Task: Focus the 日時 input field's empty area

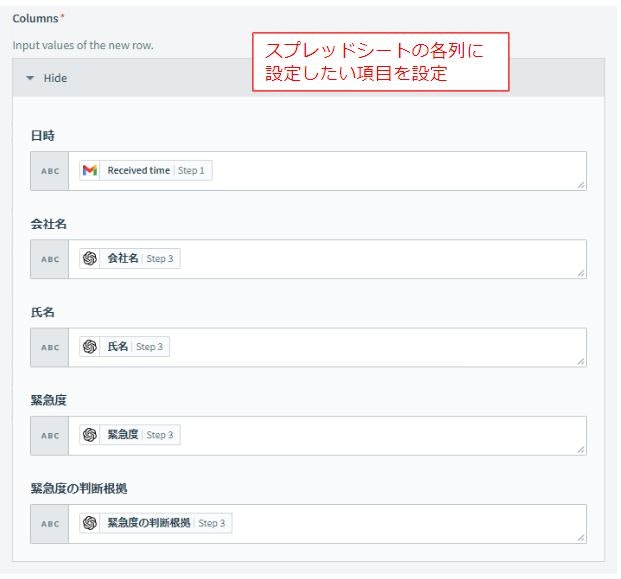Action: 396,171
